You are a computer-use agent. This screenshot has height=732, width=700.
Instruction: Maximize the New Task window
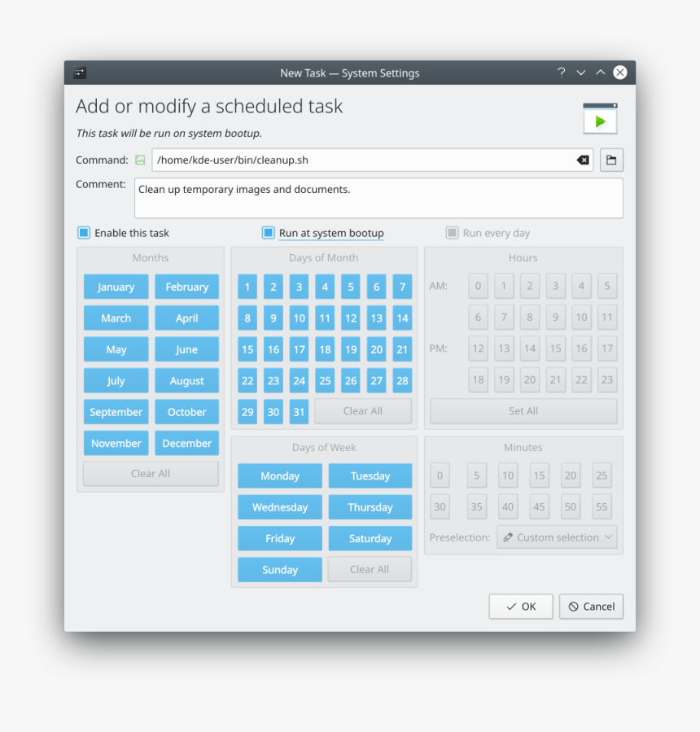(601, 72)
